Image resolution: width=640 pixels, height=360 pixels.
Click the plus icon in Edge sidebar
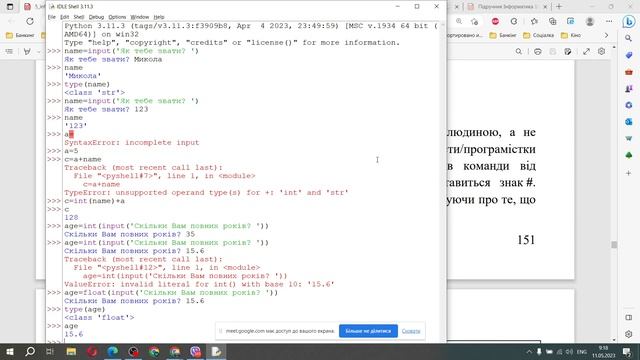click(629, 173)
